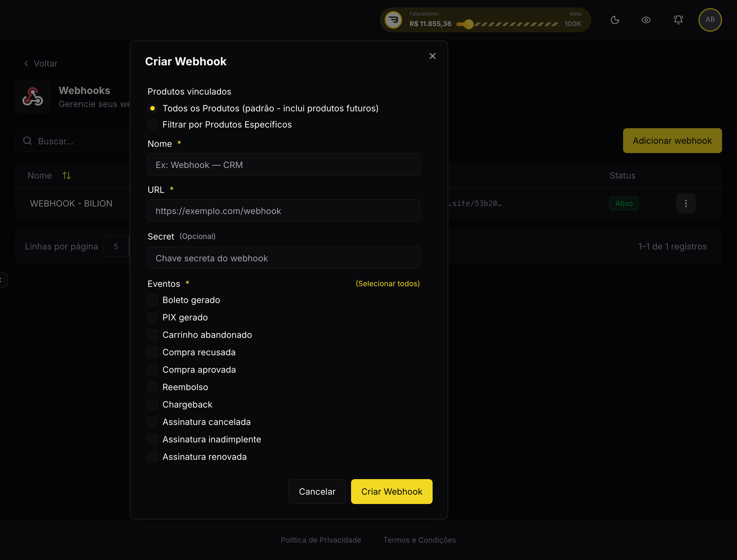
Task: Click the Secret key input field
Action: (284, 258)
